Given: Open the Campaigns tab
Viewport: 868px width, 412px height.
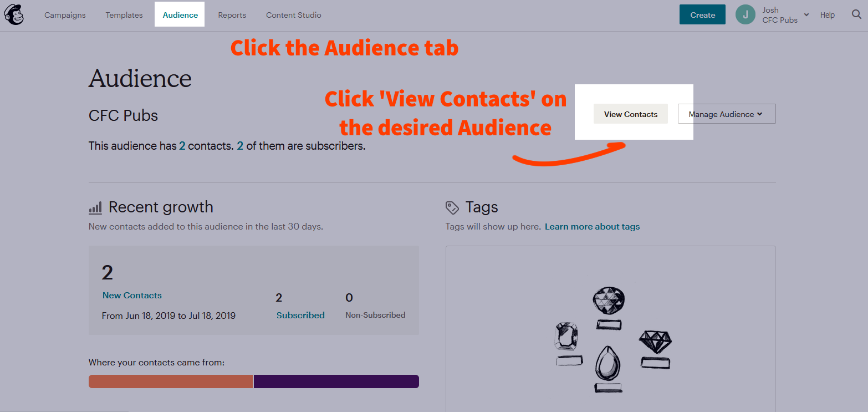Looking at the screenshot, I should point(65,15).
